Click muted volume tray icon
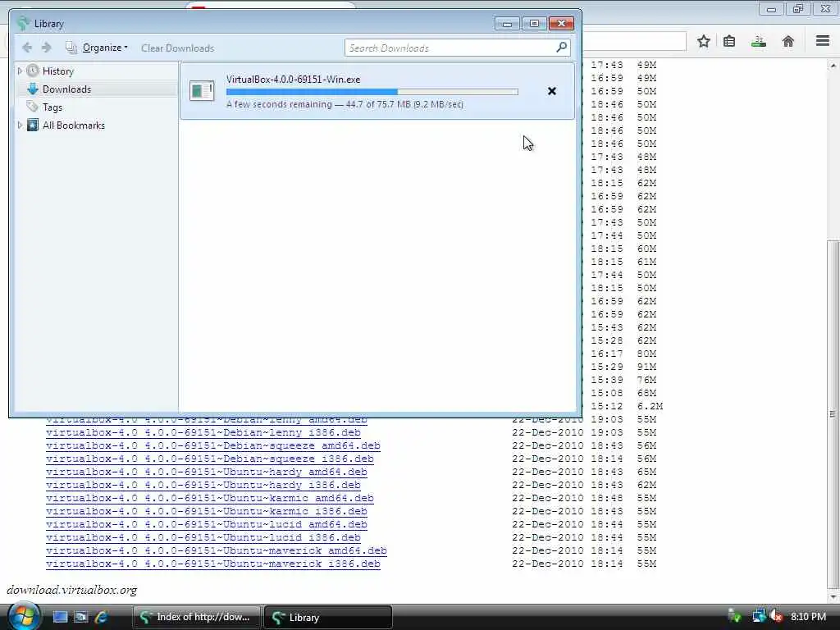The image size is (840, 630). 777,617
